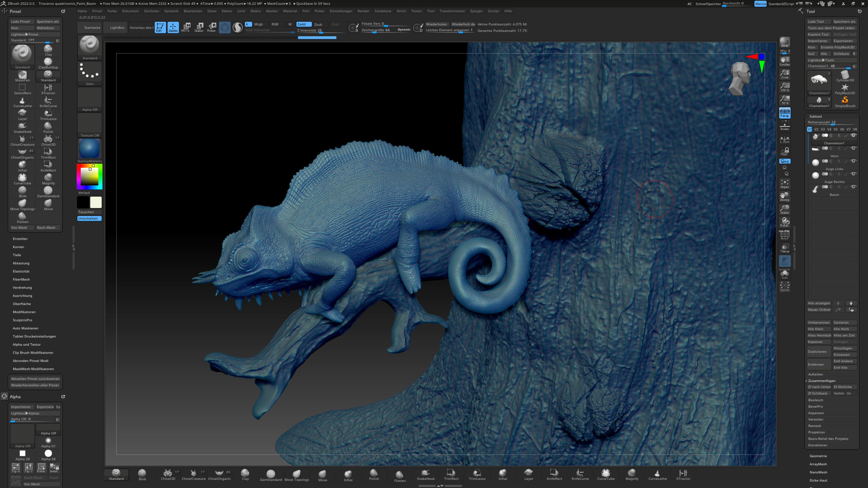Expand the FiberMesh section
Viewport: 868px width, 488px height.
21,279
